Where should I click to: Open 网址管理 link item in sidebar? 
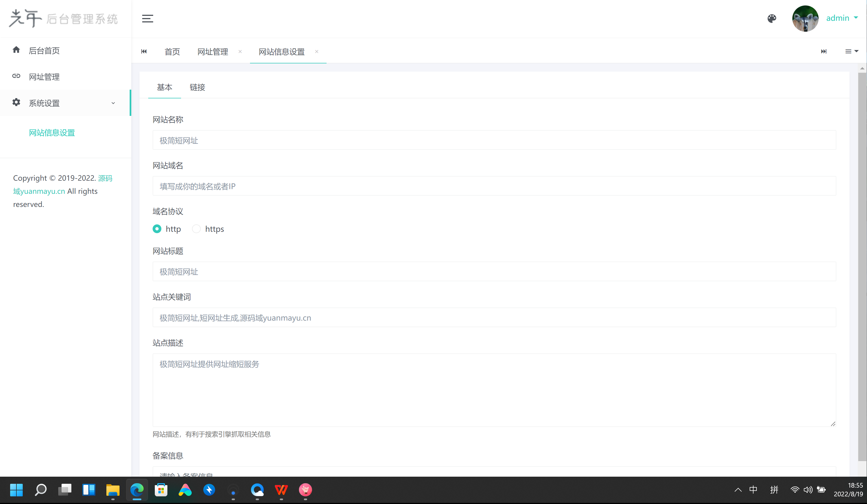coord(44,77)
